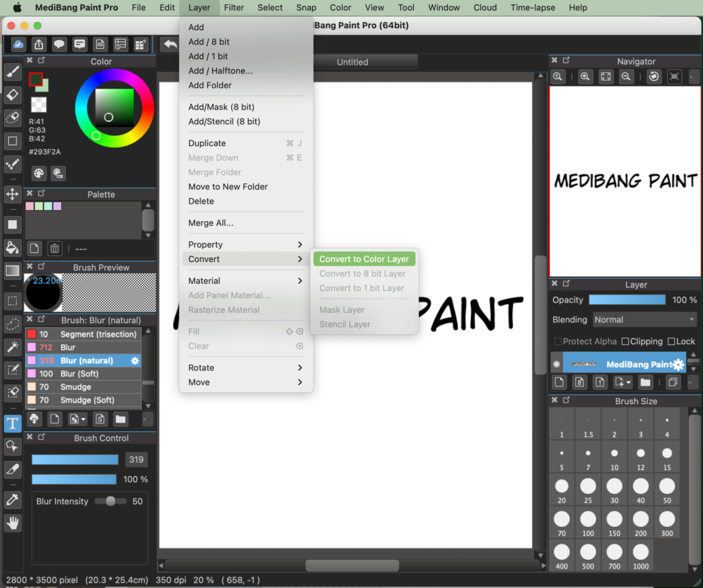Open the add-layer dropdown arrow in Layer panel

(x=628, y=382)
